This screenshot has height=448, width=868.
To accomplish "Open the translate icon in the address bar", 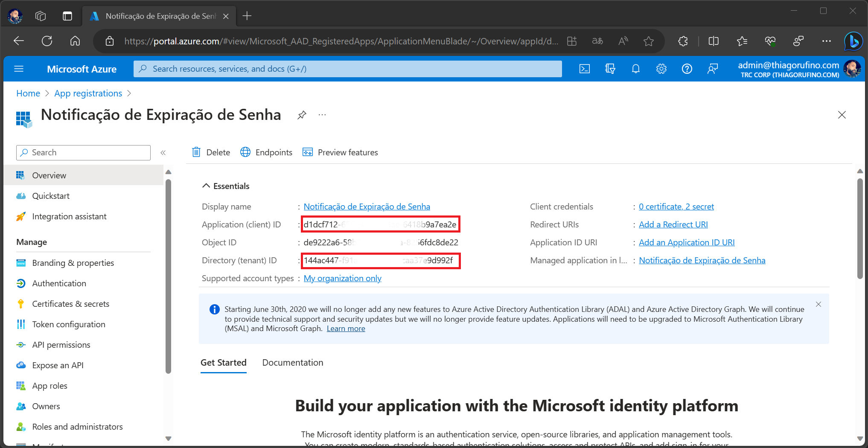I will [597, 41].
